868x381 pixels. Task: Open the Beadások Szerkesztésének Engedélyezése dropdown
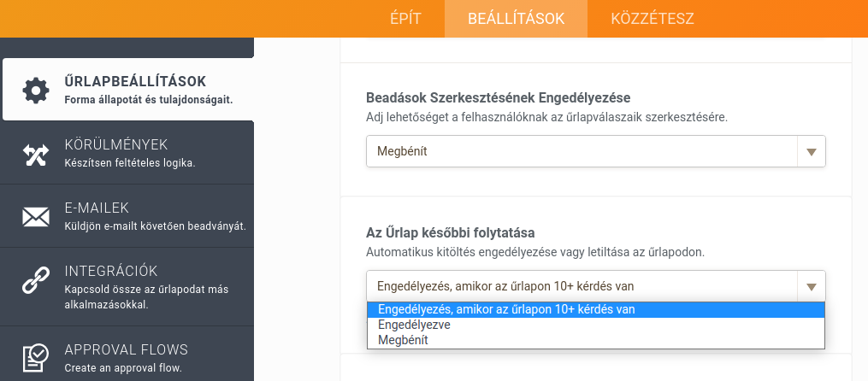[x=582, y=151]
